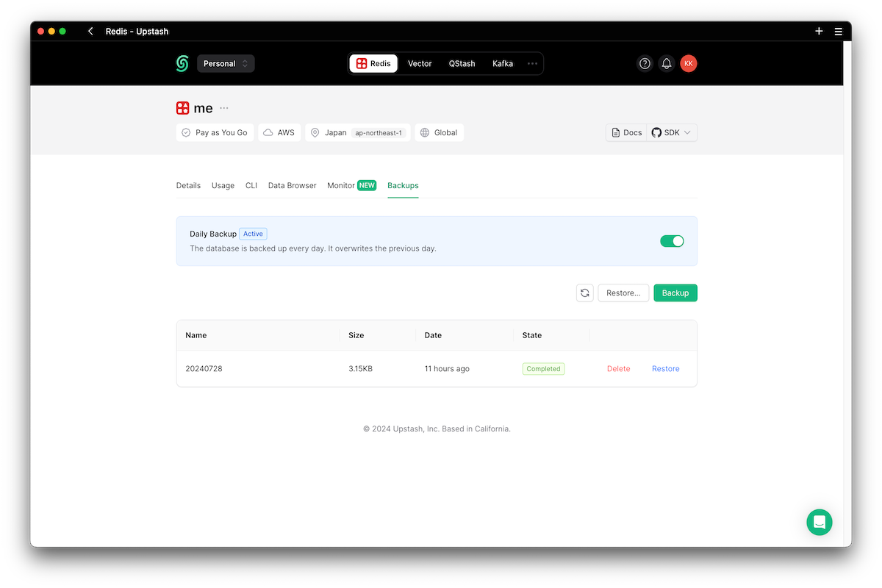Click the Global region badge
The height and width of the screenshot is (588, 882).
click(439, 132)
